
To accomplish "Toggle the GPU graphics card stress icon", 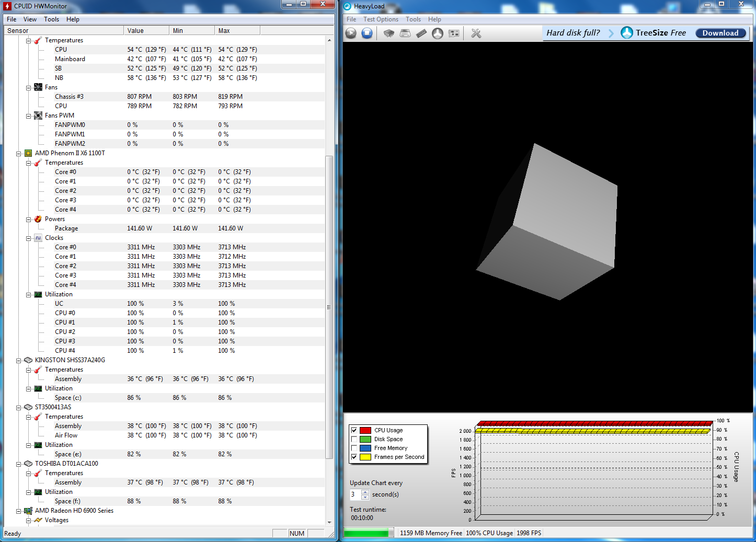I will coord(454,33).
